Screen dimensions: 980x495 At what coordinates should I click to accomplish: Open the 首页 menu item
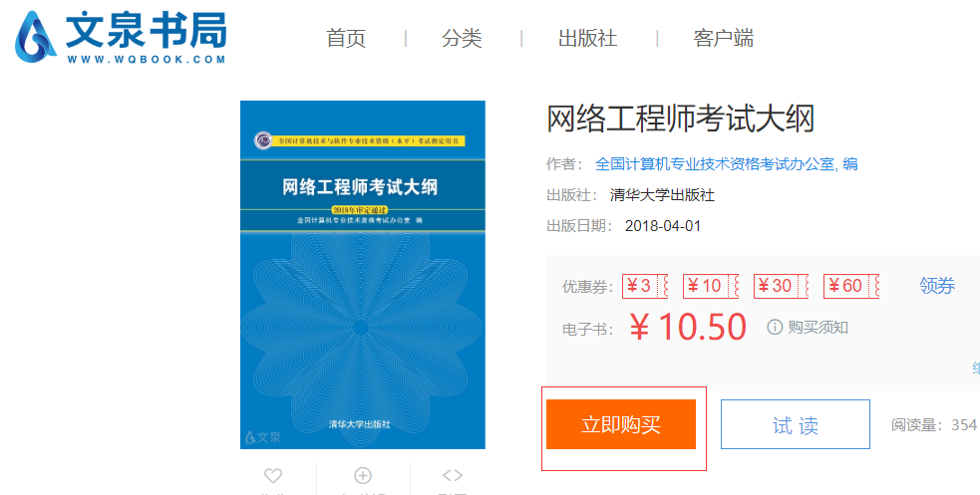click(346, 38)
